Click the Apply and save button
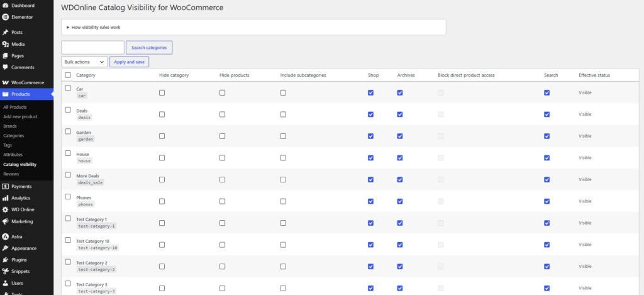This screenshot has width=644, height=295. (130, 62)
